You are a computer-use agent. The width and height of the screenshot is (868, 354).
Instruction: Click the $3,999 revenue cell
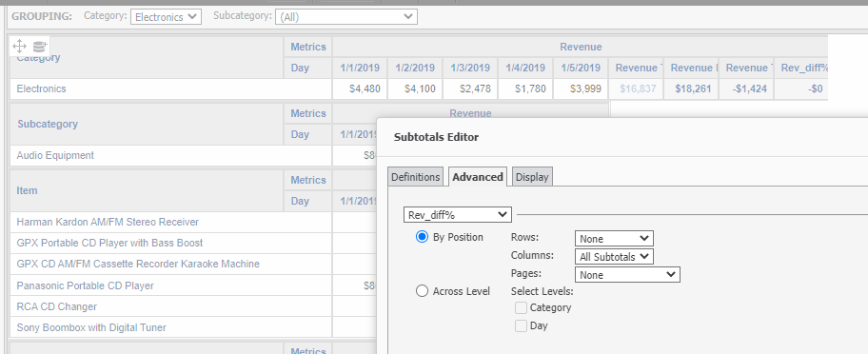tap(581, 89)
